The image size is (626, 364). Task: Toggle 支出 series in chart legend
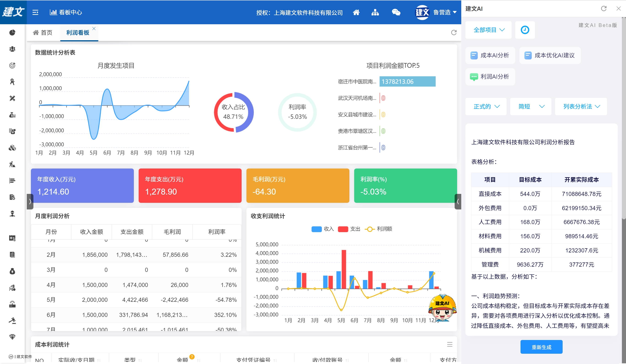(x=349, y=229)
